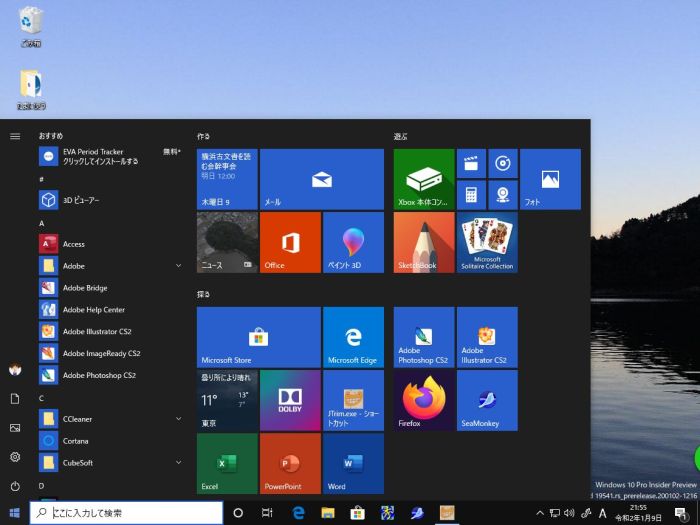700x525 pixels.
Task: Show hidden system tray icons
Action: pos(541,513)
